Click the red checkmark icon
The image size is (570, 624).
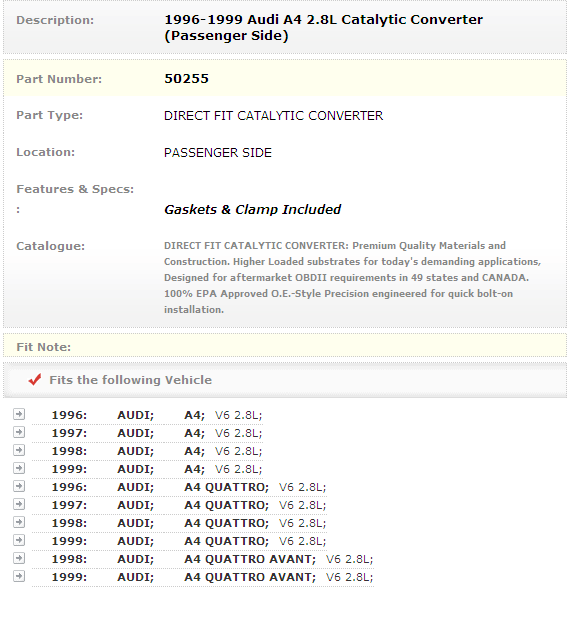coord(35,380)
